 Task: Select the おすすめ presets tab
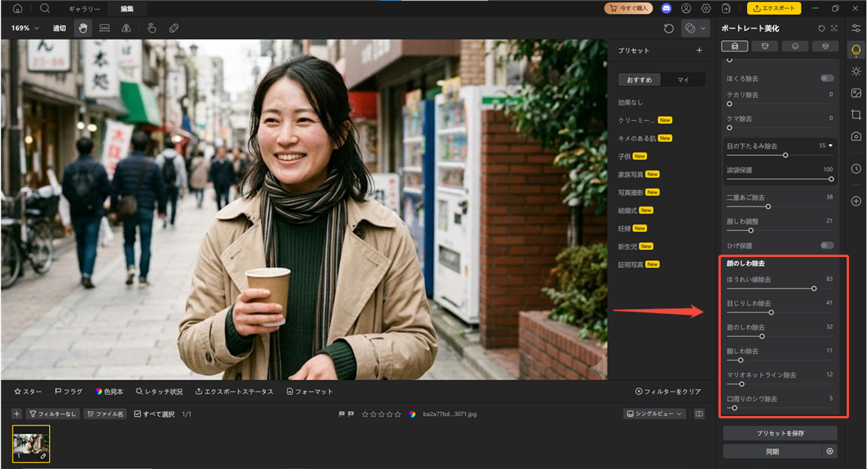tap(639, 80)
